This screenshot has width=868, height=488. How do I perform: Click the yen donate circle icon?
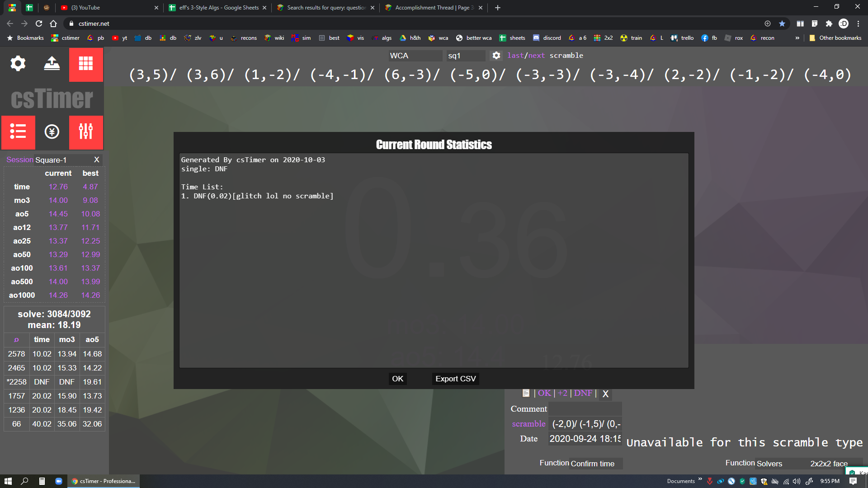(x=52, y=132)
